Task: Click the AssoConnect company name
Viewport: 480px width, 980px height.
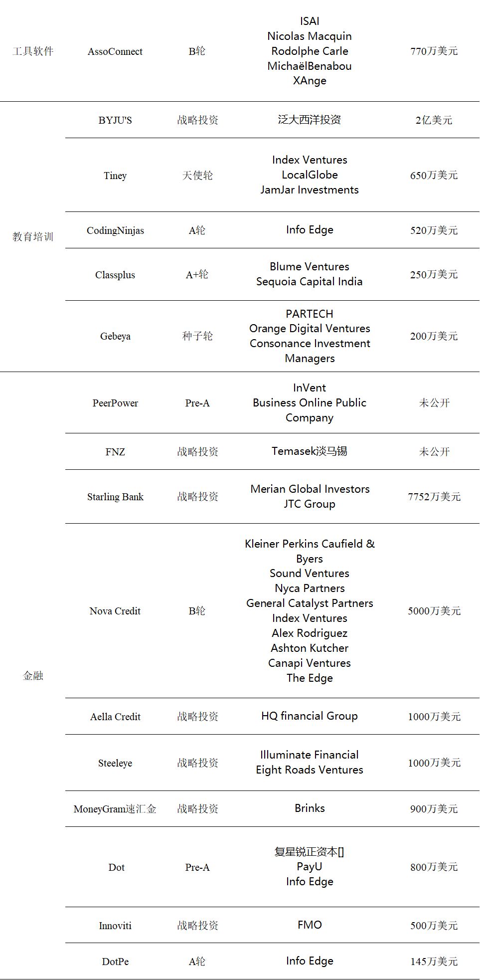Action: pos(115,51)
